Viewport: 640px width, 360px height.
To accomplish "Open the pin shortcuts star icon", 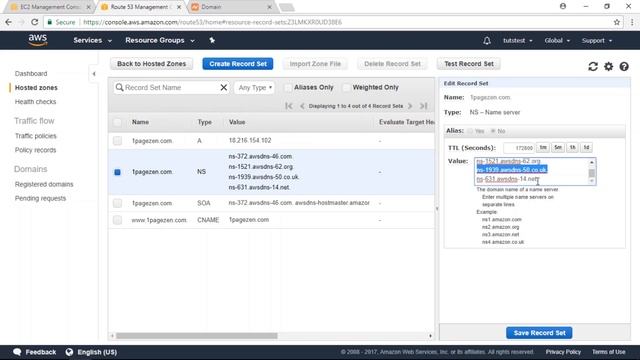I will click(212, 40).
